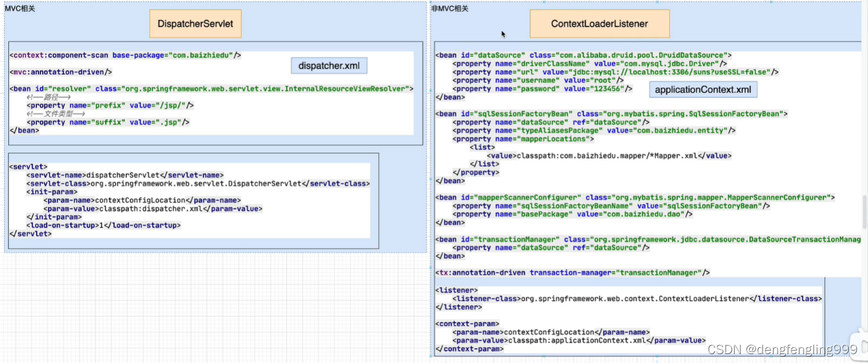Click the opening <servlet> tag line
Viewport: 868px width, 363px height.
29,166
